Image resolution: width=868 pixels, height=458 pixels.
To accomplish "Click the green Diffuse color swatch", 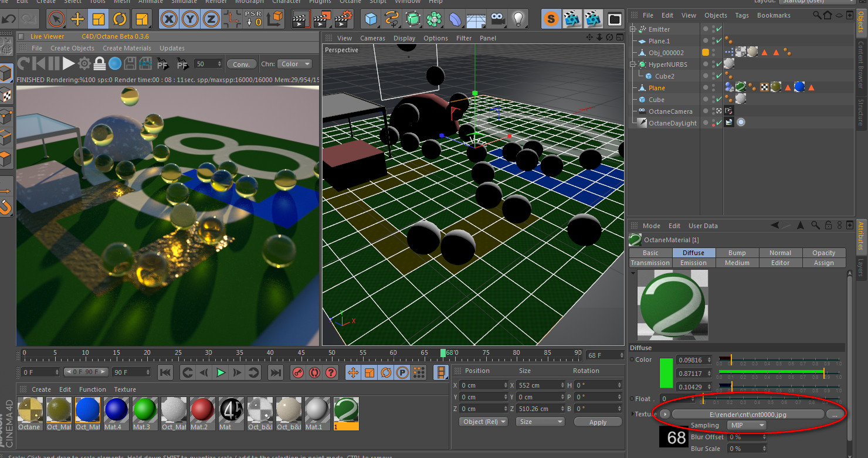I will tap(666, 373).
